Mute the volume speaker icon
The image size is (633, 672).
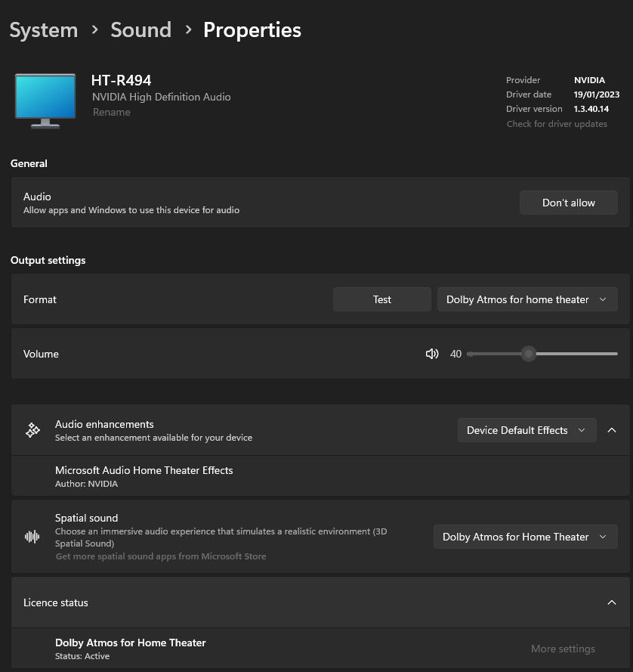(432, 354)
